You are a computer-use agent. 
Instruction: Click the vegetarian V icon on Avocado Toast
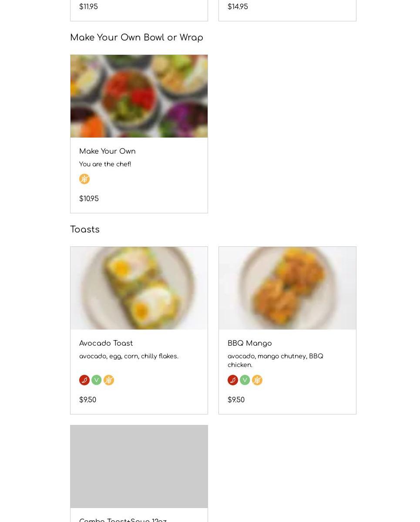click(97, 380)
